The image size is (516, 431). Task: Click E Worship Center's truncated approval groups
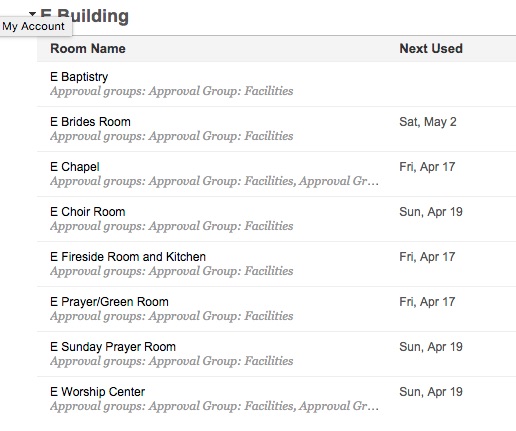coord(214,406)
